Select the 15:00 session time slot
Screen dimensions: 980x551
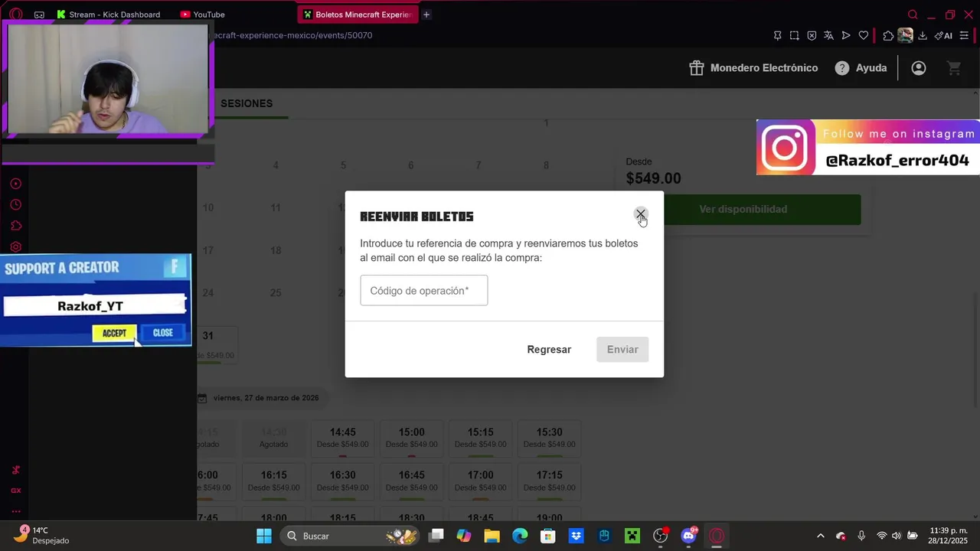[x=411, y=438]
